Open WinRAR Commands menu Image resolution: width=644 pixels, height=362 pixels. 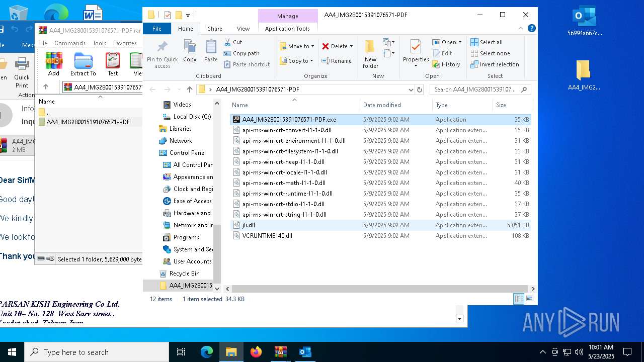[70, 43]
